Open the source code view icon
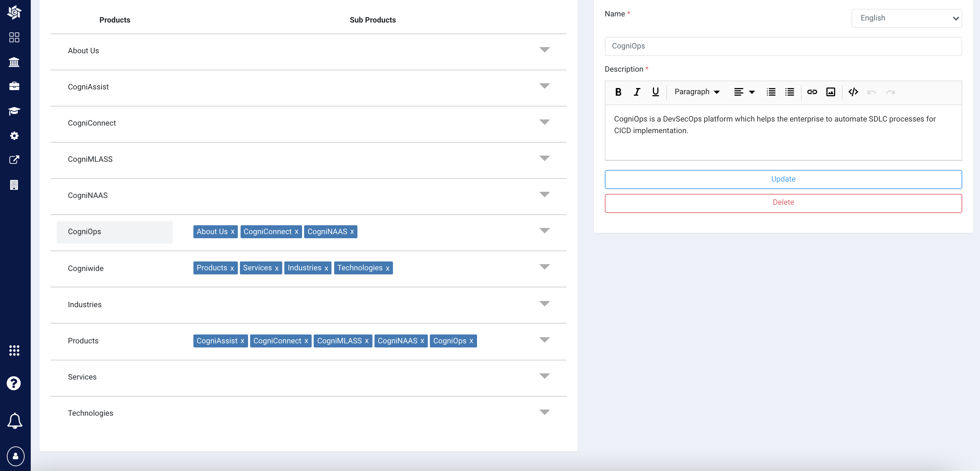 [853, 92]
